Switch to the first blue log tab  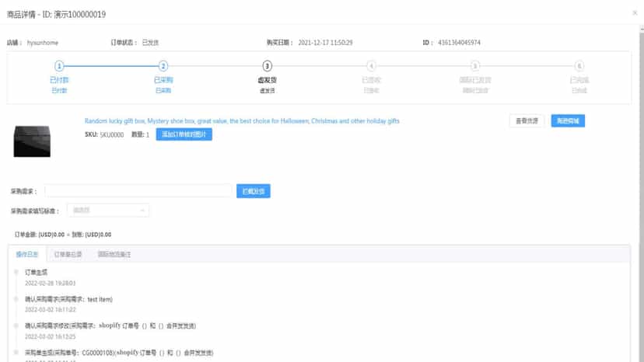click(27, 255)
